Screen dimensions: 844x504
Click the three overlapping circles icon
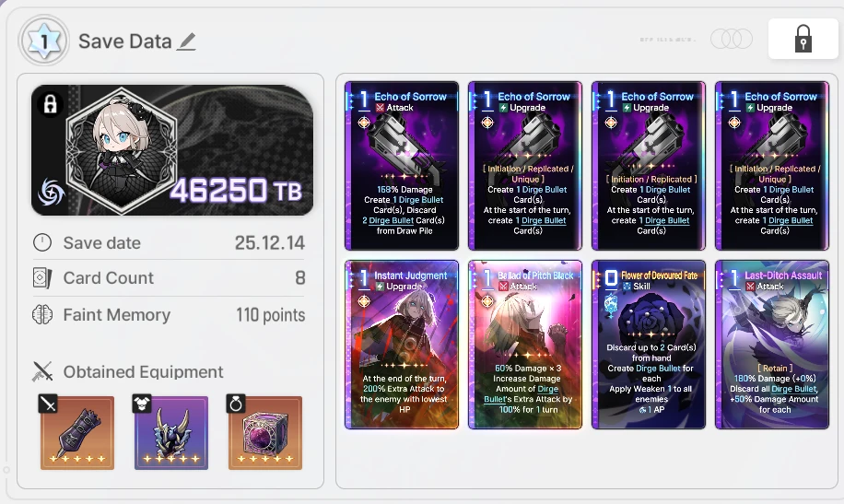tap(732, 39)
